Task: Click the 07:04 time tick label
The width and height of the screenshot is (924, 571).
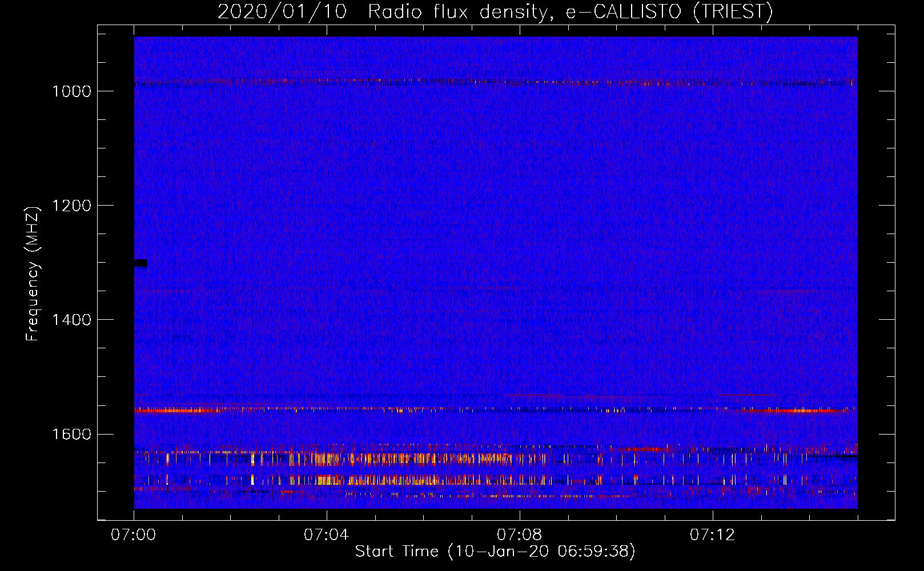Action: click(x=327, y=535)
